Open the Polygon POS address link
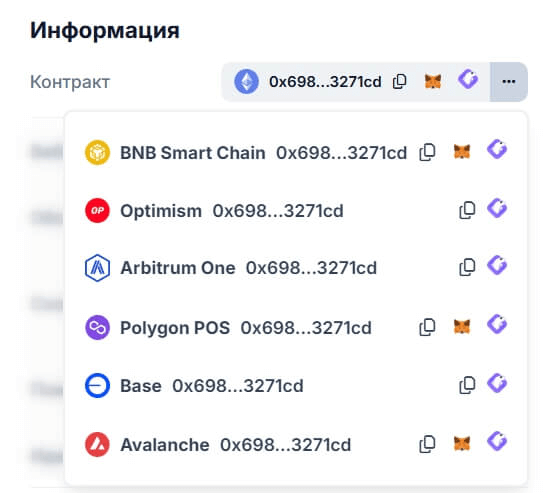Image resolution: width=545 pixels, height=493 pixels. (306, 328)
